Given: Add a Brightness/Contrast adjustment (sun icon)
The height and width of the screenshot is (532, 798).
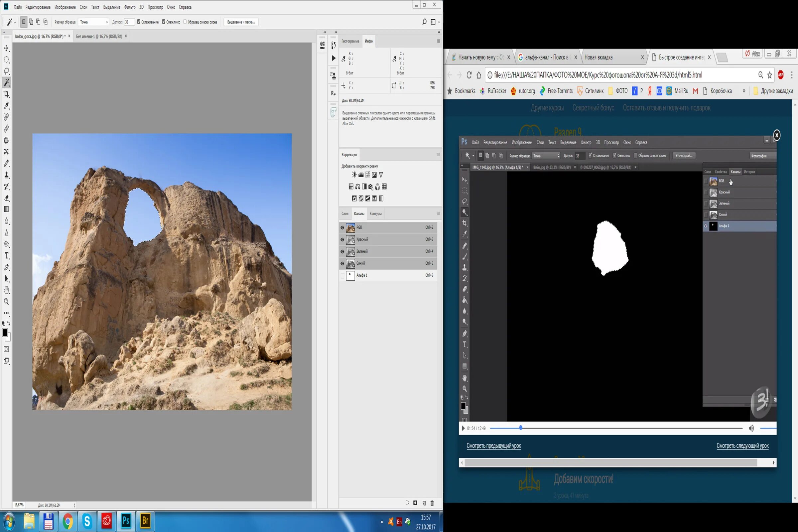Looking at the screenshot, I should tap(354, 175).
